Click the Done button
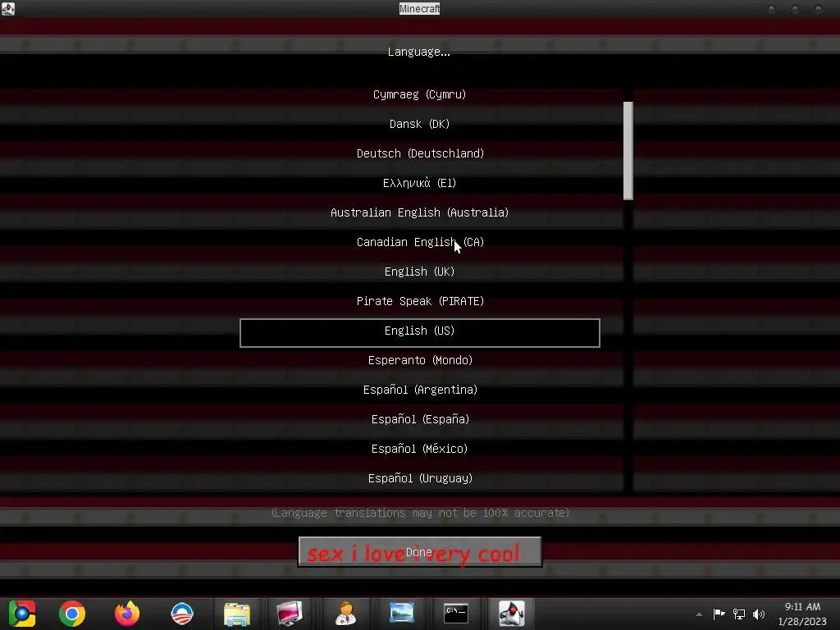 (420, 552)
